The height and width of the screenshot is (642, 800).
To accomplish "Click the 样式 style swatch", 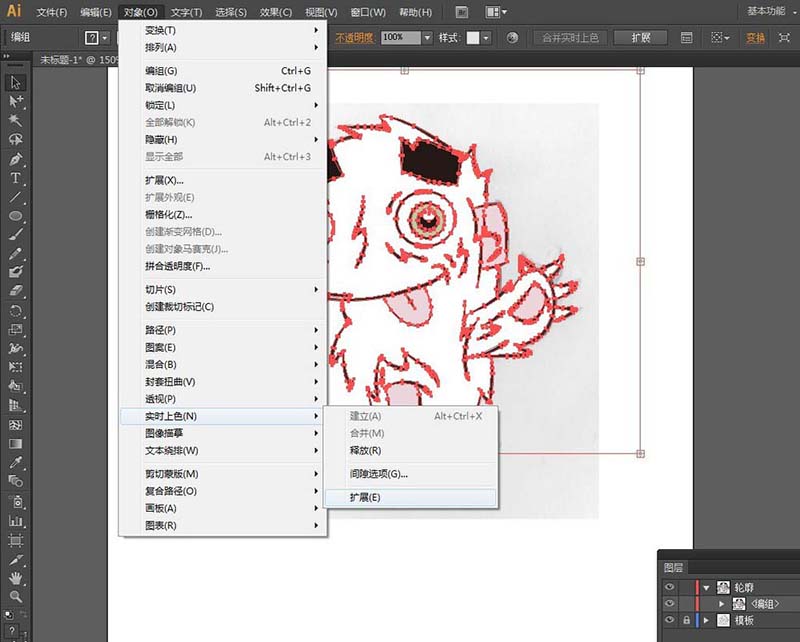I will click(x=473, y=38).
